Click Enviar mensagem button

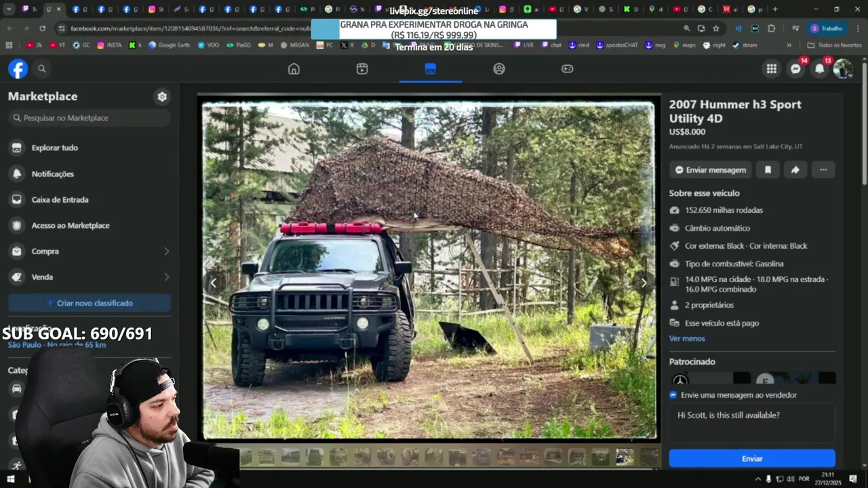711,169
